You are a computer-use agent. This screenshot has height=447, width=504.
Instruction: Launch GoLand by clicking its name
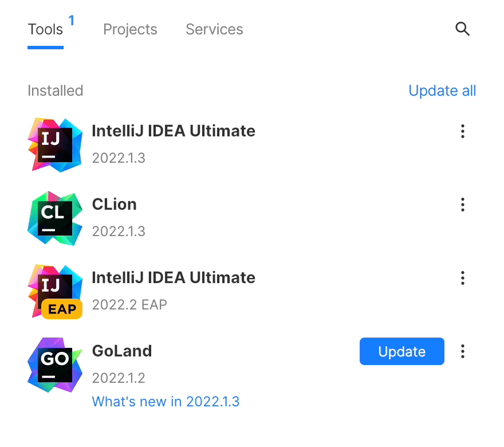(x=121, y=351)
